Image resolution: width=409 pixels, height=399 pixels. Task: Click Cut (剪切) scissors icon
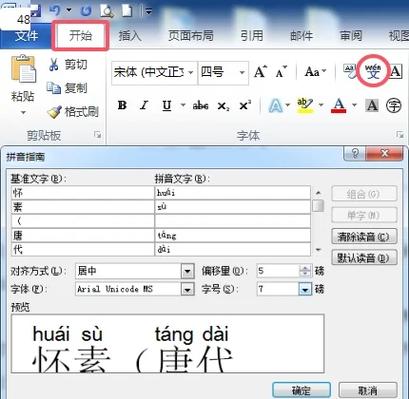point(54,64)
